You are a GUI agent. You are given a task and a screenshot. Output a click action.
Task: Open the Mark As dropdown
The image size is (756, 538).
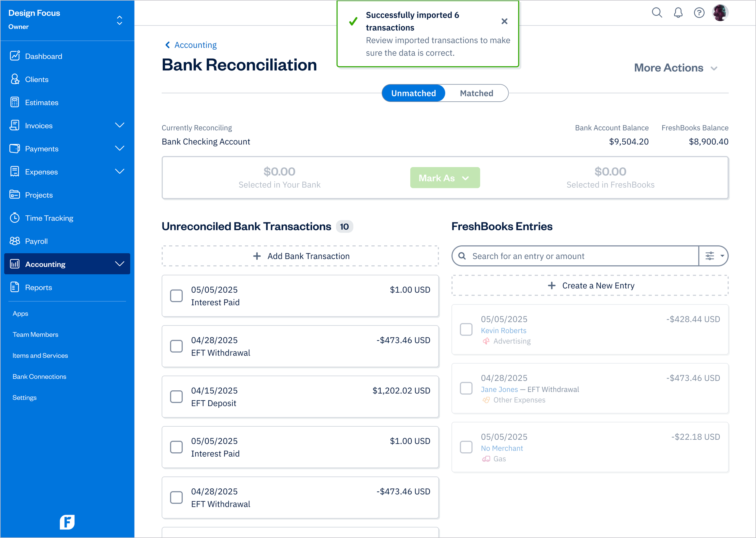(x=445, y=178)
